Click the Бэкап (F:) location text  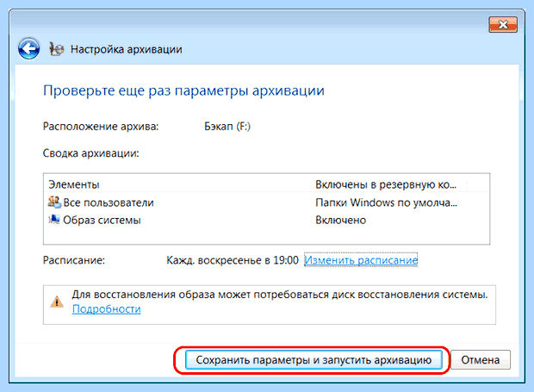tap(227, 127)
